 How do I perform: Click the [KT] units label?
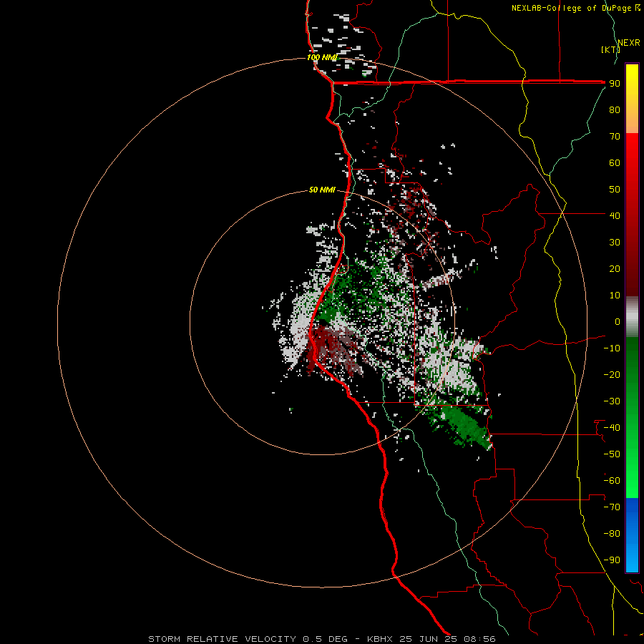click(x=610, y=49)
